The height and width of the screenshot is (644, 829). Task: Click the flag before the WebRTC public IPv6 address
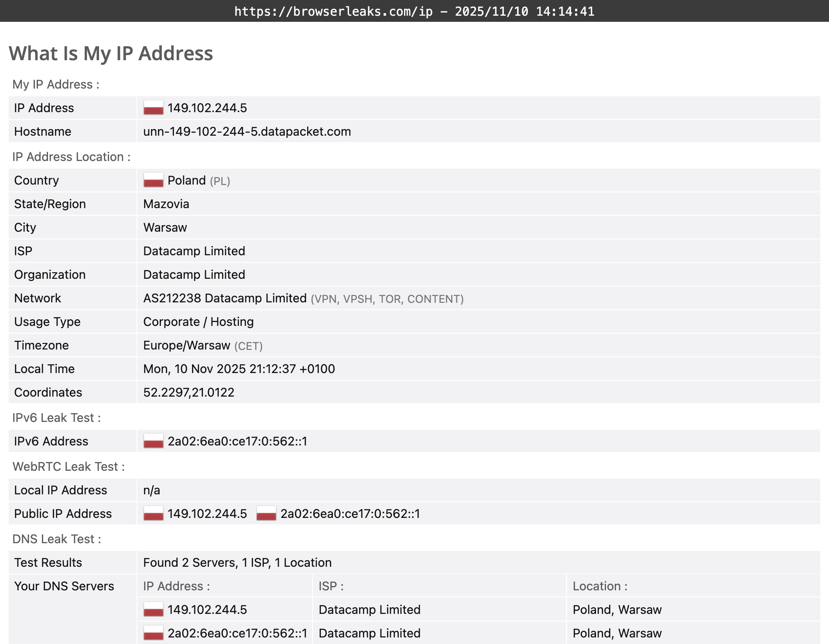266,514
